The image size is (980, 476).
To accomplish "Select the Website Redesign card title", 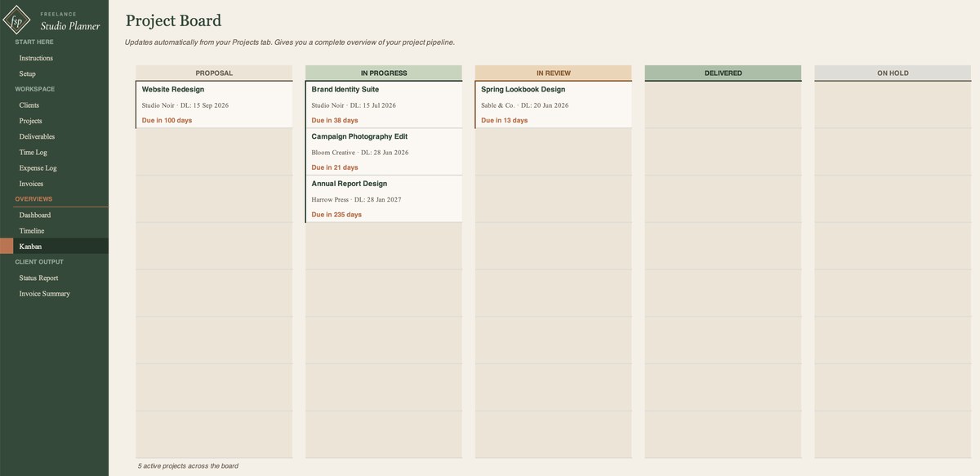I will click(173, 90).
